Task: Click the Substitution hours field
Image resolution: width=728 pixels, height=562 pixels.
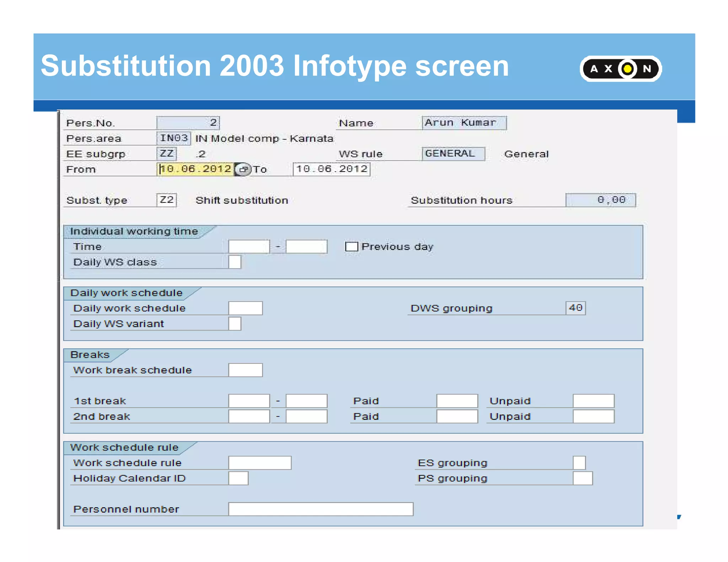Action: [x=601, y=200]
